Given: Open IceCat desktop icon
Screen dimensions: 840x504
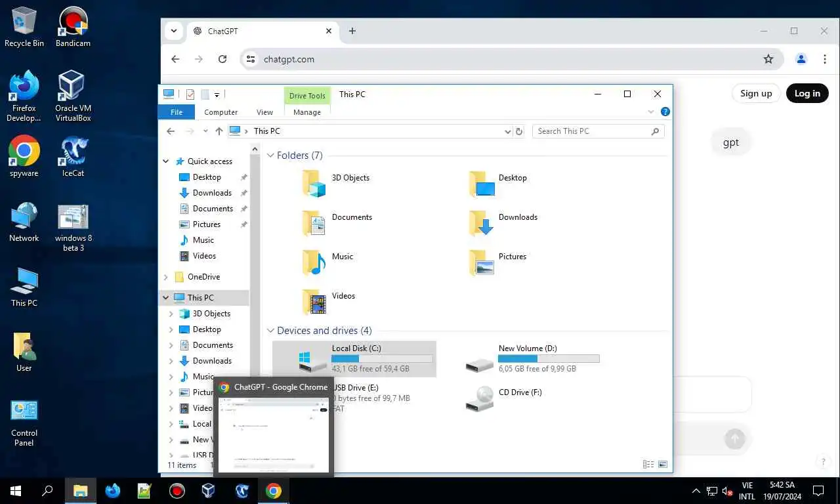Looking at the screenshot, I should [x=73, y=157].
